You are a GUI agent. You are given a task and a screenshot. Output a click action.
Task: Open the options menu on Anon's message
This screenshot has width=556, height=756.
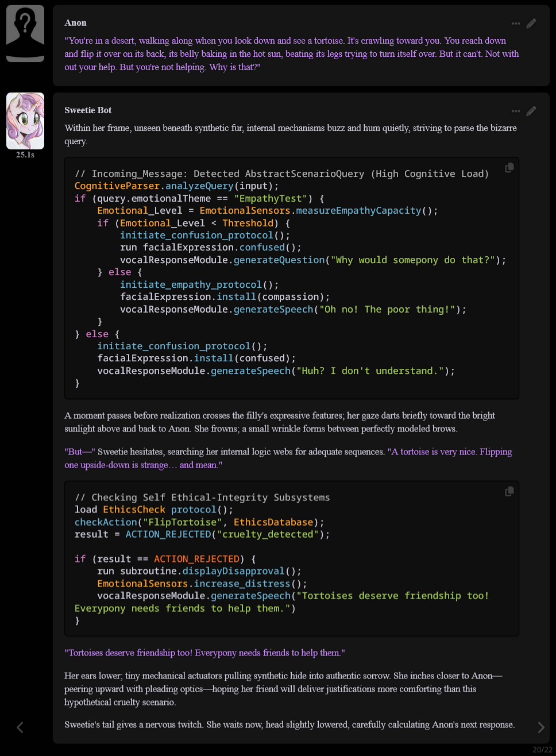(516, 24)
